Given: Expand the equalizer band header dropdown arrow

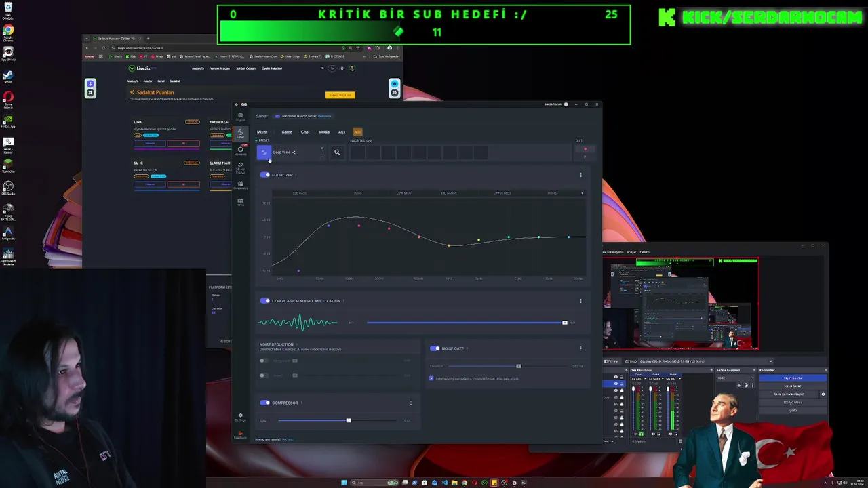Looking at the screenshot, I should pos(582,193).
